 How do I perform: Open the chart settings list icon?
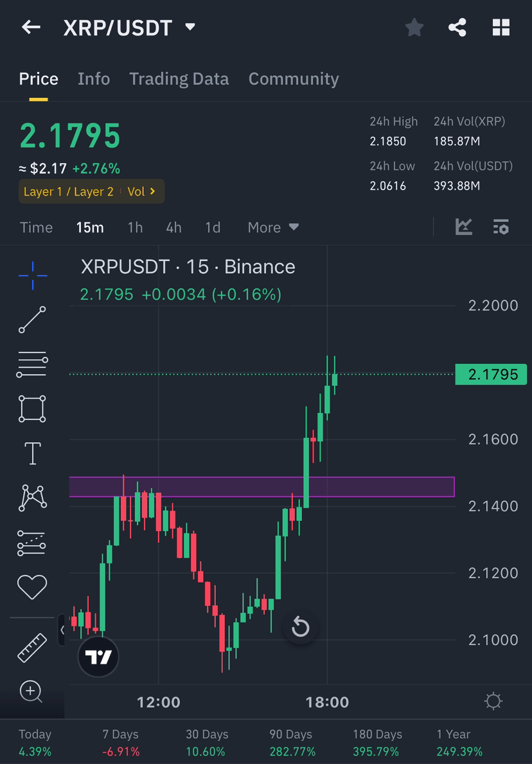click(501, 227)
